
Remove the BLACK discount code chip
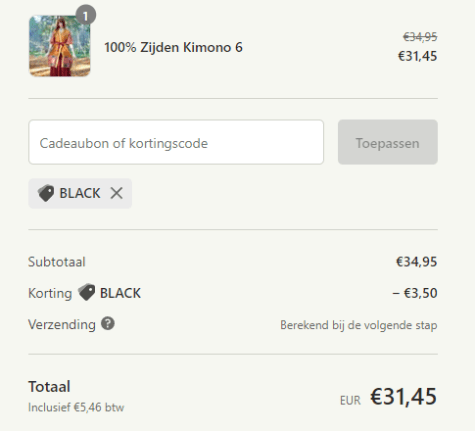click(x=116, y=193)
